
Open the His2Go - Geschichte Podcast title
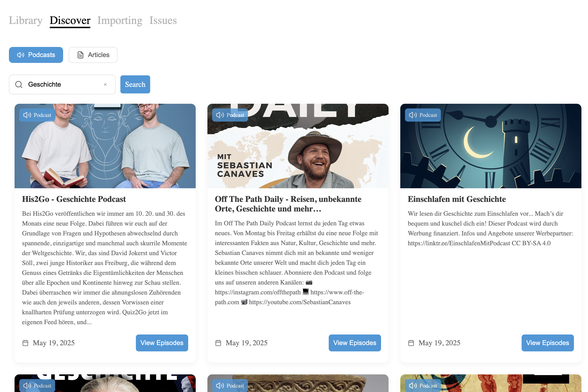pyautogui.click(x=74, y=199)
